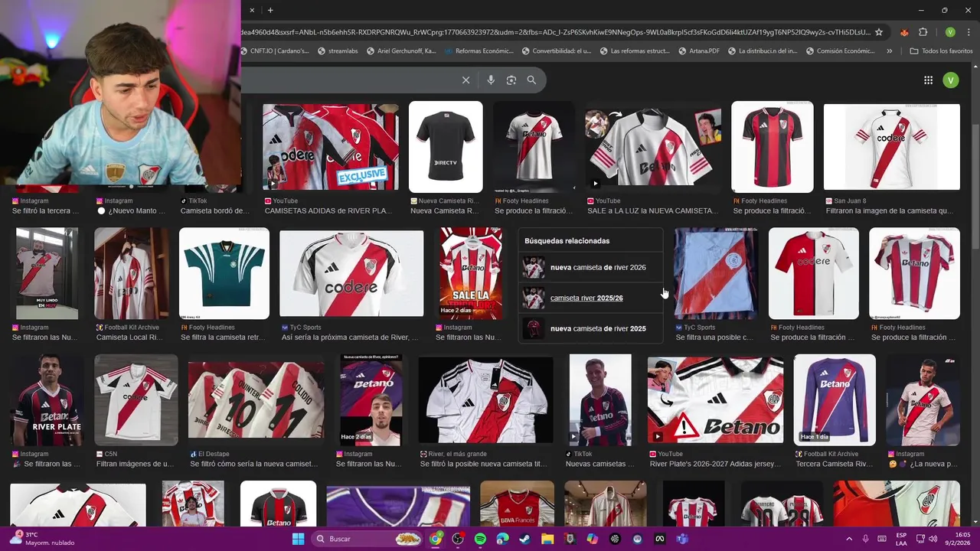The height and width of the screenshot is (551, 980).
Task: Open the Windows Start menu
Action: tap(298, 539)
